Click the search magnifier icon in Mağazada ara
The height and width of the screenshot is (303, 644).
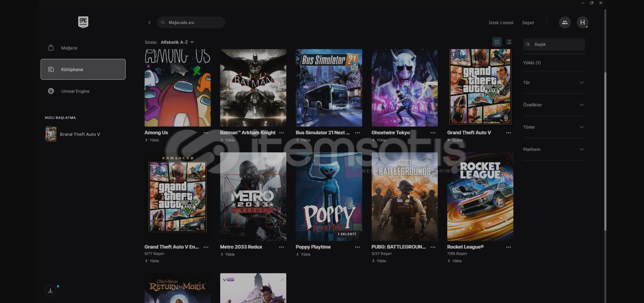coord(163,23)
